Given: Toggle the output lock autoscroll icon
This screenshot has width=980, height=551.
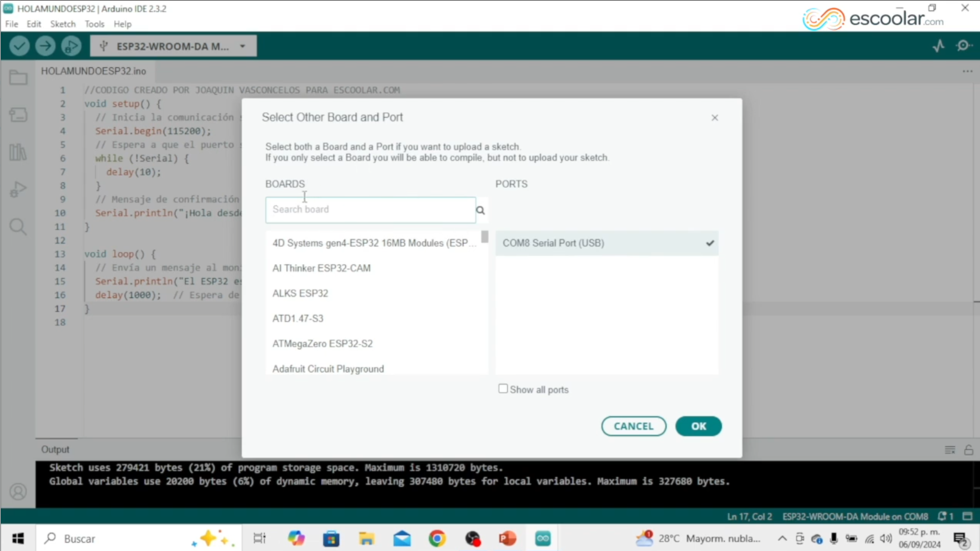Looking at the screenshot, I should (968, 450).
